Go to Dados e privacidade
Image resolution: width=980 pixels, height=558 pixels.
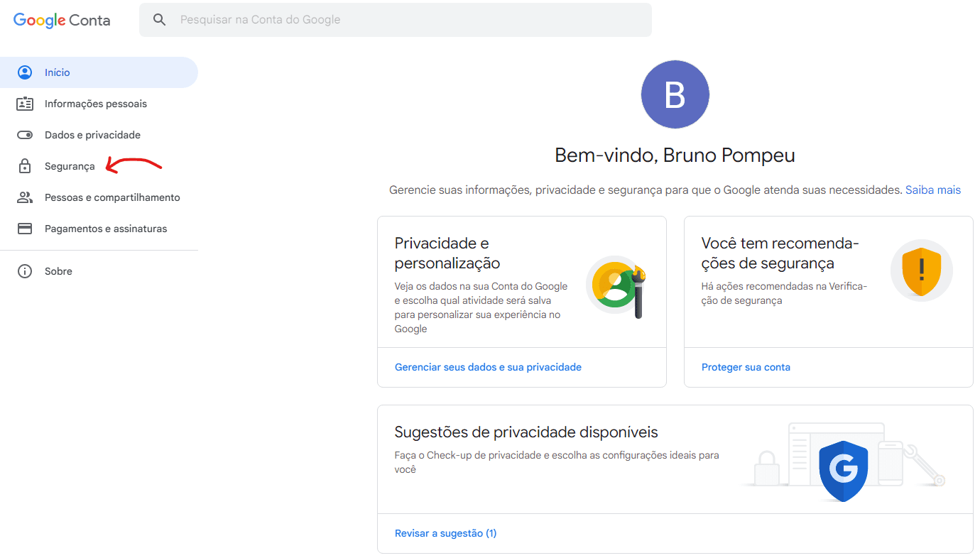pyautogui.click(x=99, y=135)
